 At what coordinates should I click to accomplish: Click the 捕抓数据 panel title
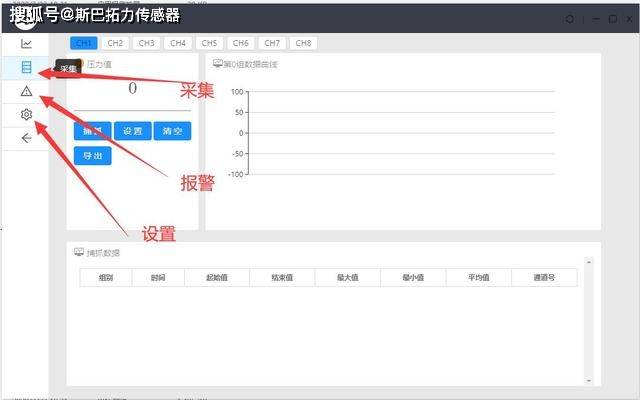coord(103,253)
